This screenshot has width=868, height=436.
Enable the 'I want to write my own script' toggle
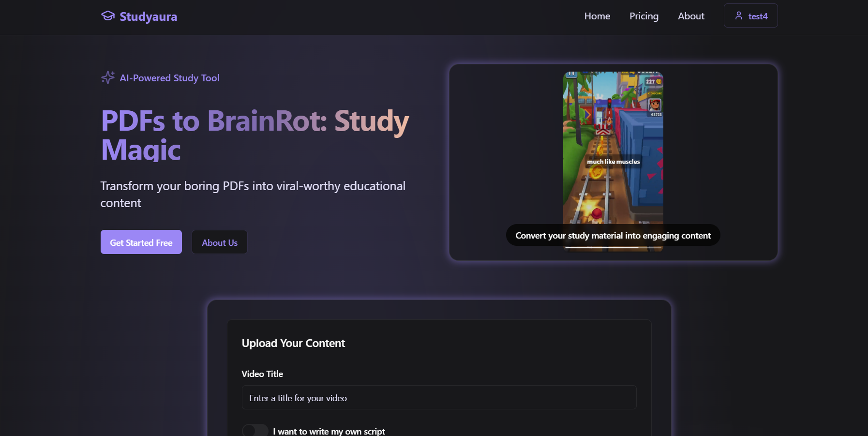tap(255, 430)
